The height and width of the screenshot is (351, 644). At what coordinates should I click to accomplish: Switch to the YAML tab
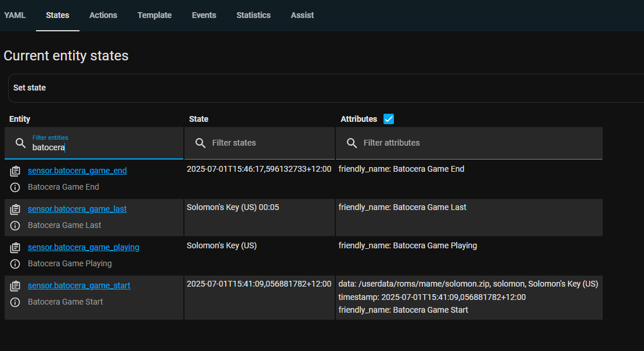click(15, 15)
